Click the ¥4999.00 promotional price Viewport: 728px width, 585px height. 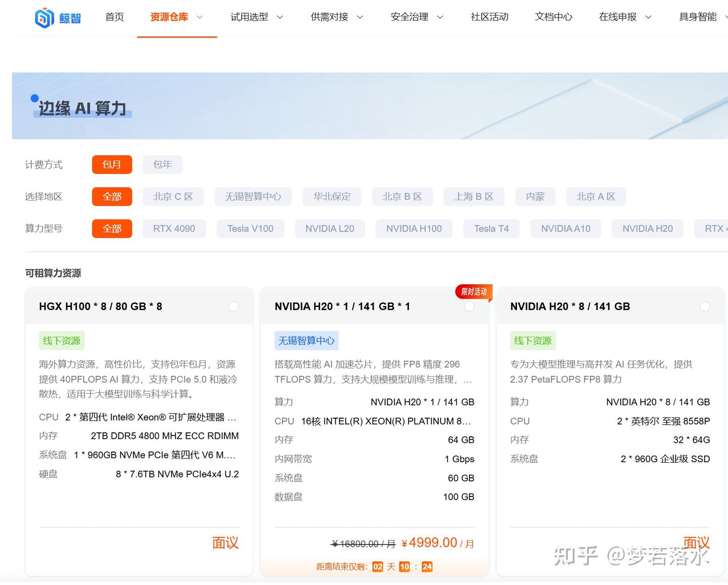click(430, 543)
